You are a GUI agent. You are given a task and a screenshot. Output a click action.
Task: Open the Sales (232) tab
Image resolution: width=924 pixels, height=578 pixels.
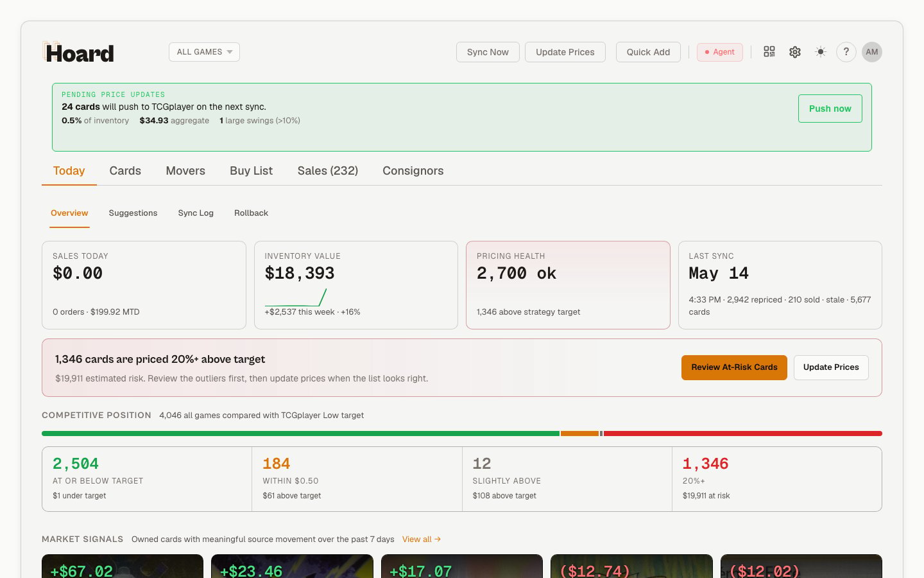[x=328, y=171]
